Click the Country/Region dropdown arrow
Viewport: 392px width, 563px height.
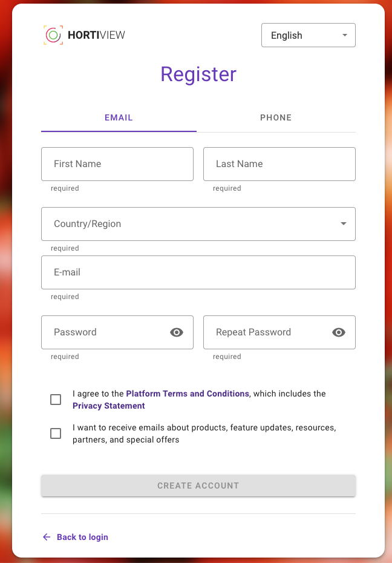[344, 224]
